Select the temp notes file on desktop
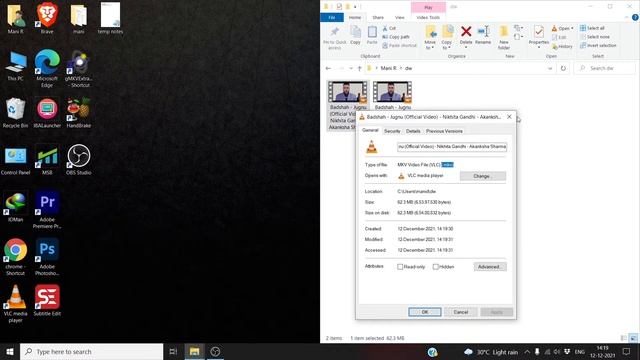This screenshot has width=640, height=360. pyautogui.click(x=110, y=18)
